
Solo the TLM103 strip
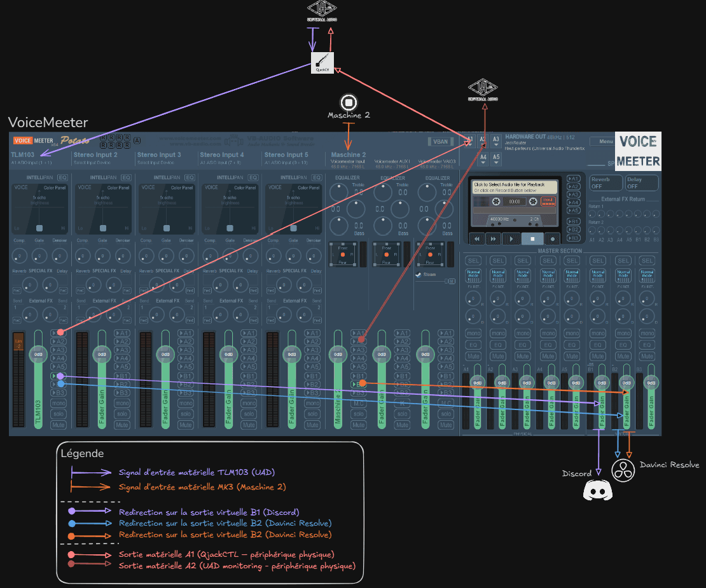click(x=59, y=414)
